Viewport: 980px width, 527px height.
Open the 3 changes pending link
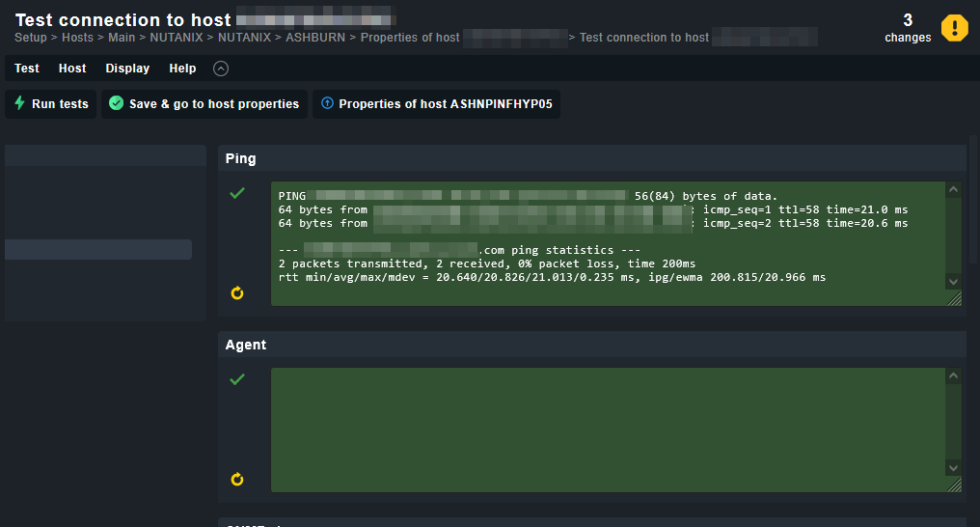tap(908, 29)
